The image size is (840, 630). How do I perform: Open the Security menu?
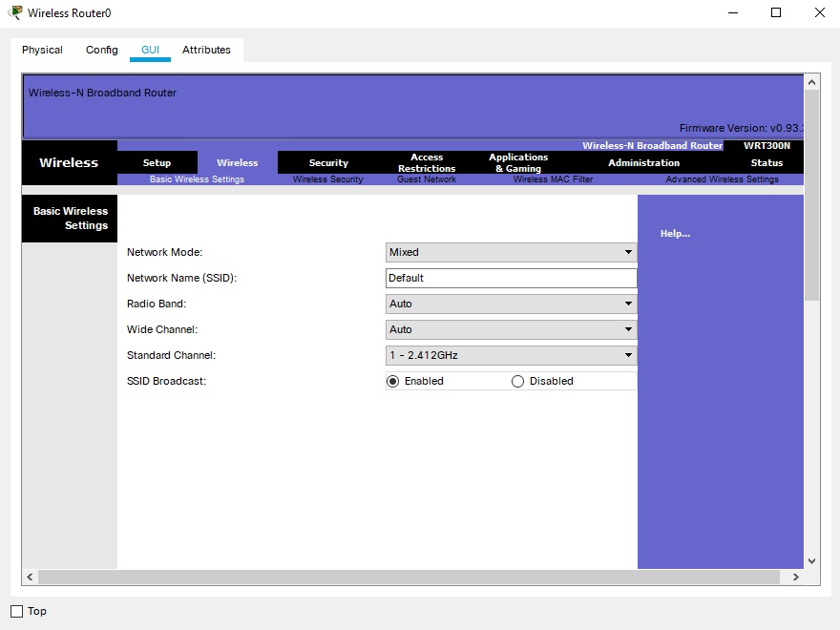pos(328,163)
